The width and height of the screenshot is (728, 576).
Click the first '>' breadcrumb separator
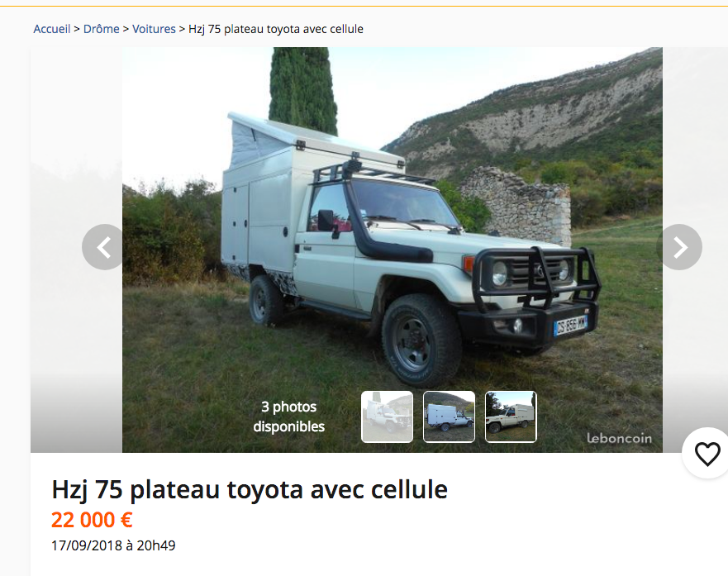coord(77,29)
